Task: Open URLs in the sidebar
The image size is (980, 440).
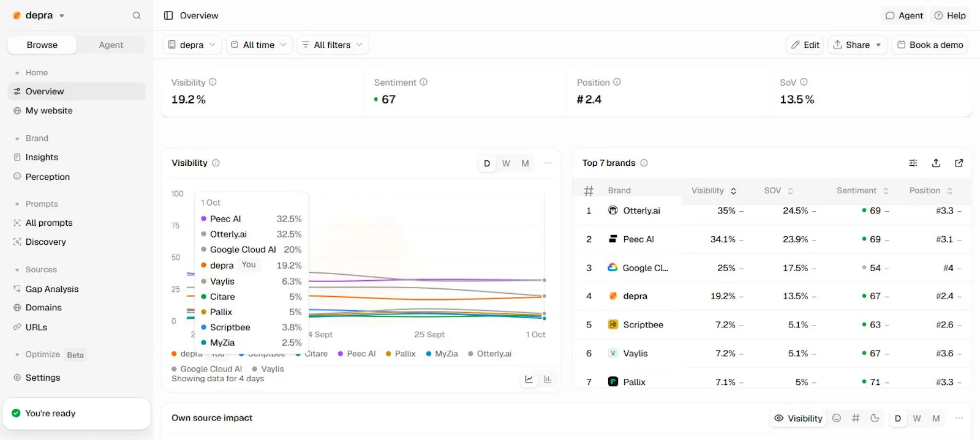Action: coord(77,327)
